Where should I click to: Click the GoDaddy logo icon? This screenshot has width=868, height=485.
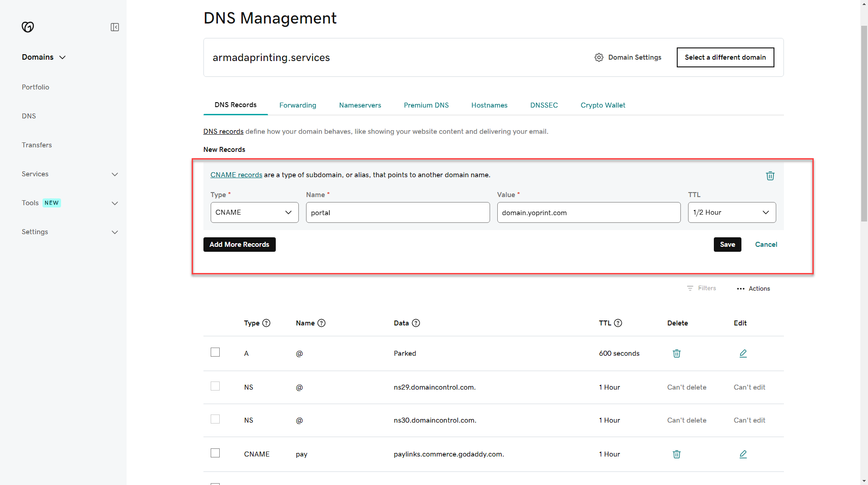click(x=28, y=27)
